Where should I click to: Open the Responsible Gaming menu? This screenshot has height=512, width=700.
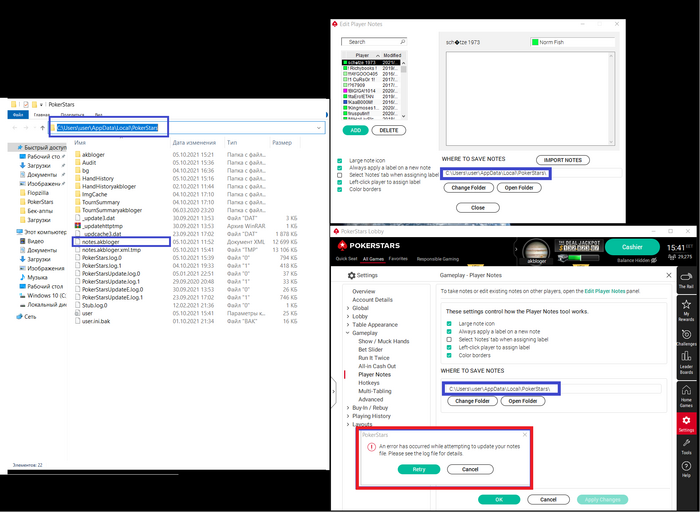[438, 259]
